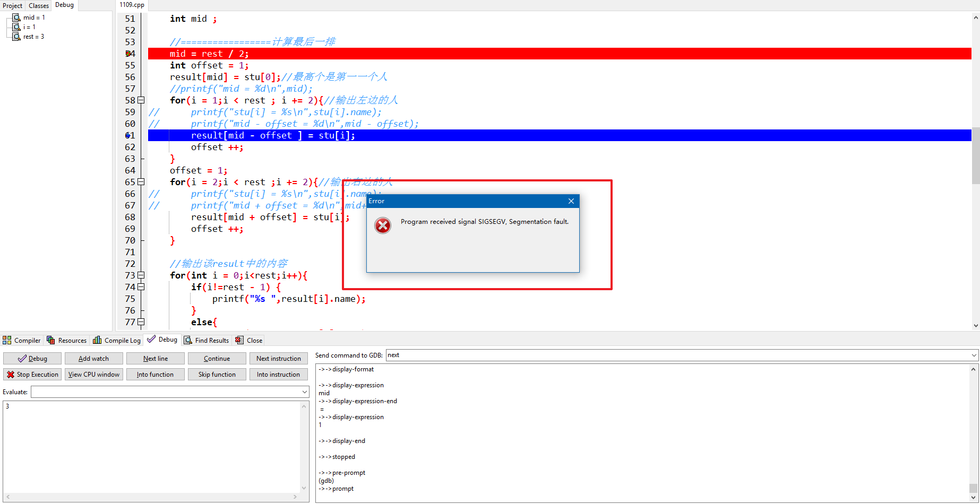Screen dimensions: 980x504
Task: Click the Close tab icon
Action: [x=239, y=340]
